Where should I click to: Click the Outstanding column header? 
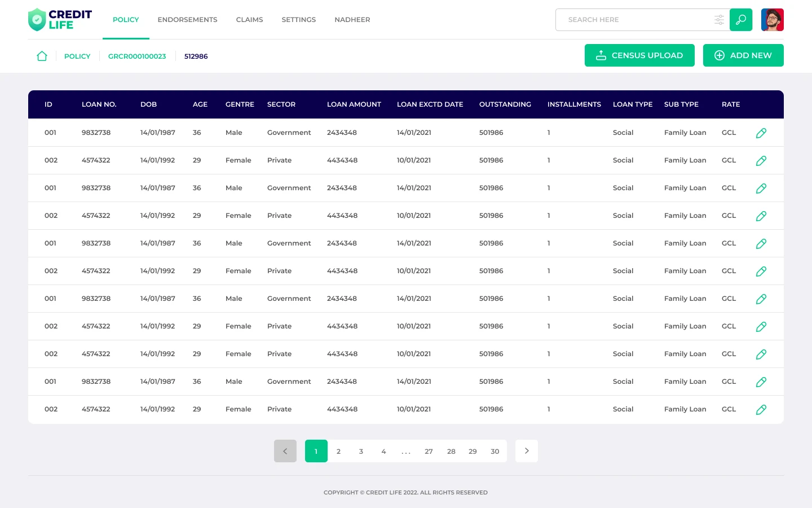pyautogui.click(x=505, y=104)
